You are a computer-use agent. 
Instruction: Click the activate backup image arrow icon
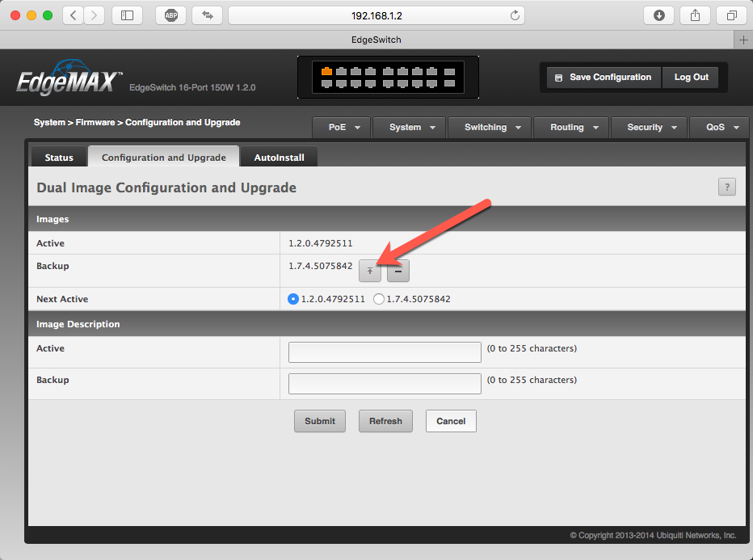point(370,271)
